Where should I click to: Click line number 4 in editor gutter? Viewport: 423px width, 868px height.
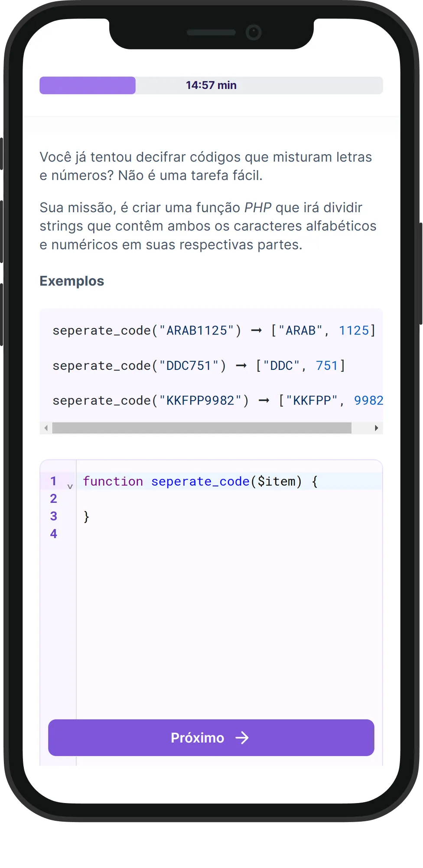pyautogui.click(x=54, y=534)
